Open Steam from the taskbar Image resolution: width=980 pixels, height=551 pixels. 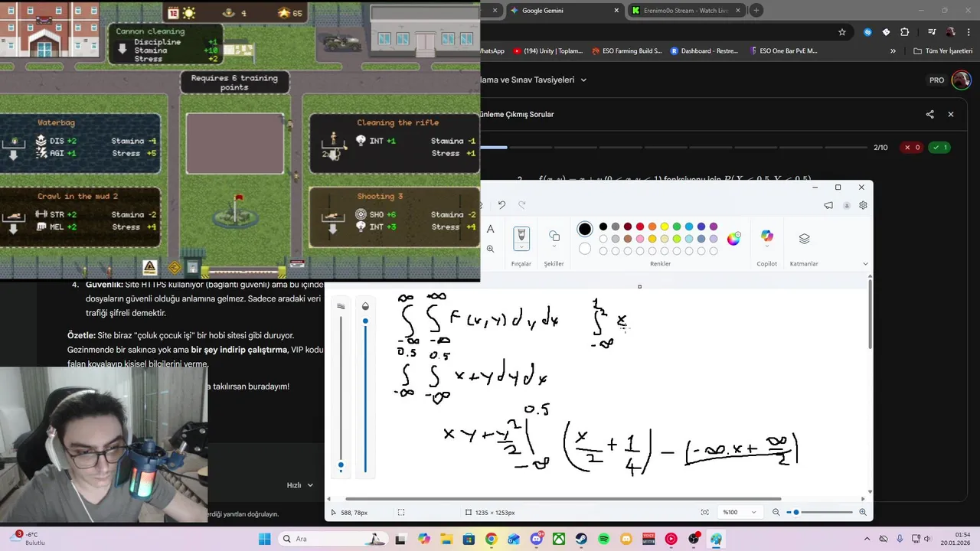click(x=582, y=539)
